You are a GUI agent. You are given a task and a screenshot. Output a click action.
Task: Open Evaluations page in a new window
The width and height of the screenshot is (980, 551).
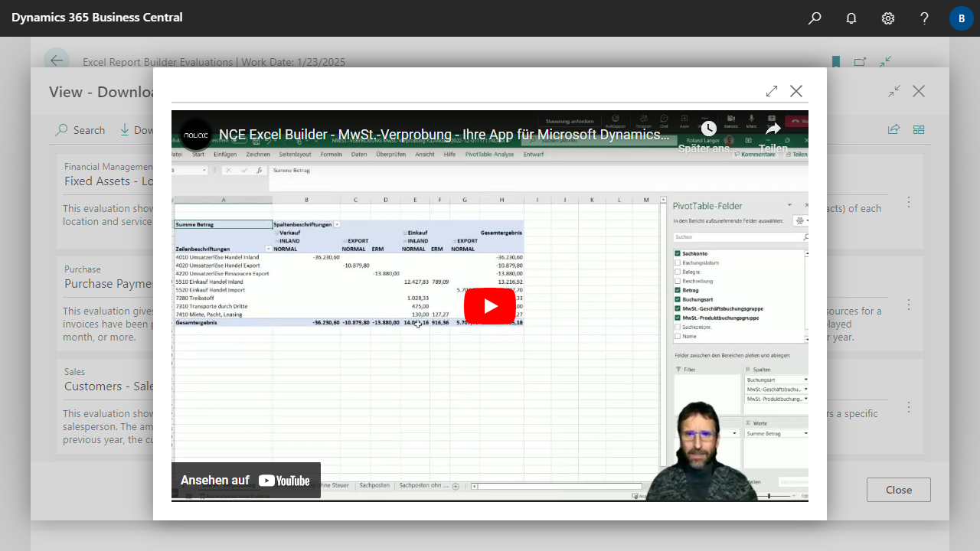click(x=861, y=62)
